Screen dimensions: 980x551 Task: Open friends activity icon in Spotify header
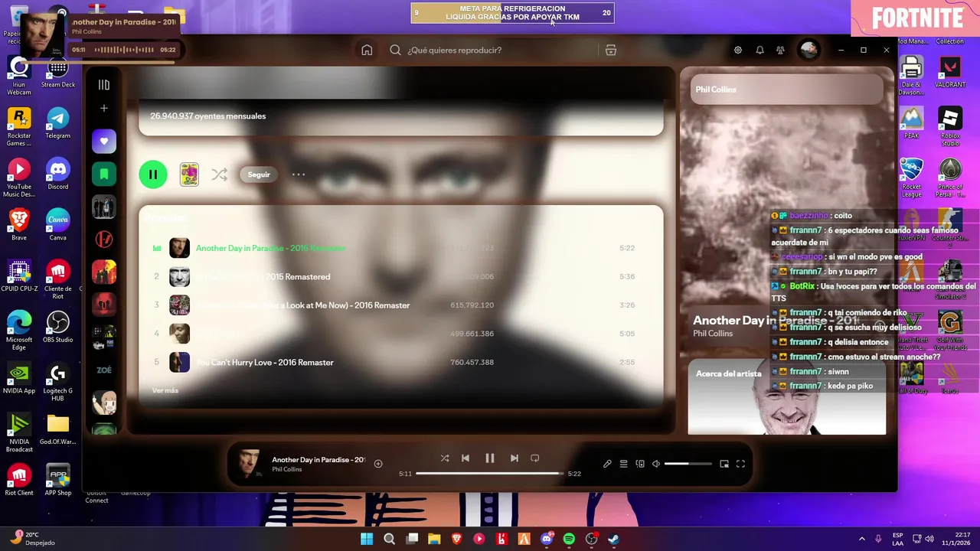point(780,50)
